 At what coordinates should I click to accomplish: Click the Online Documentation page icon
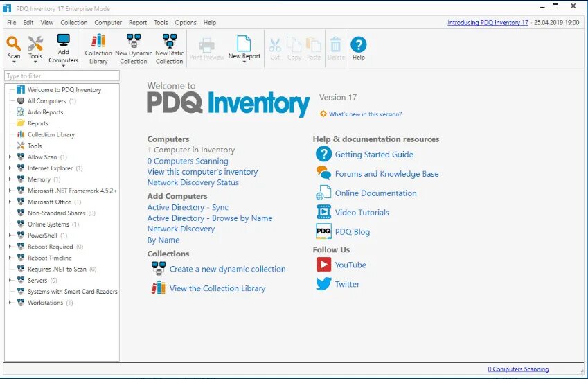tap(323, 193)
